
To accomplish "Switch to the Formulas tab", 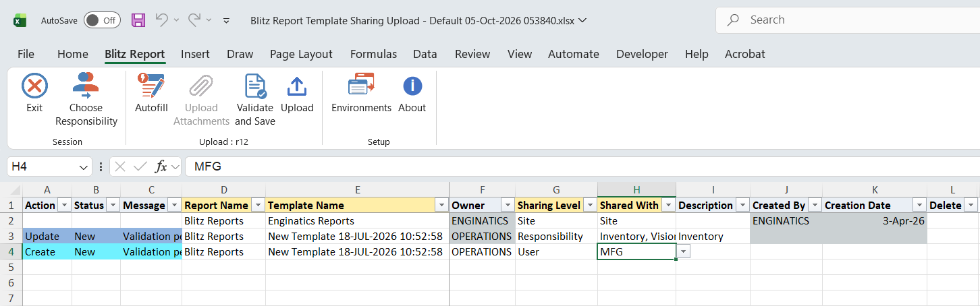I will (x=373, y=54).
